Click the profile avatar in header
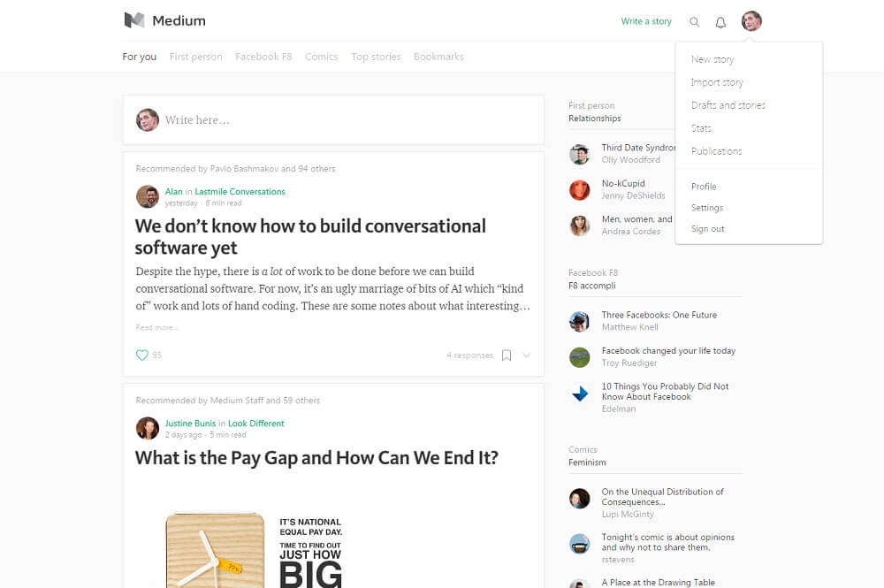Image resolution: width=884 pixels, height=588 pixels. point(751,21)
